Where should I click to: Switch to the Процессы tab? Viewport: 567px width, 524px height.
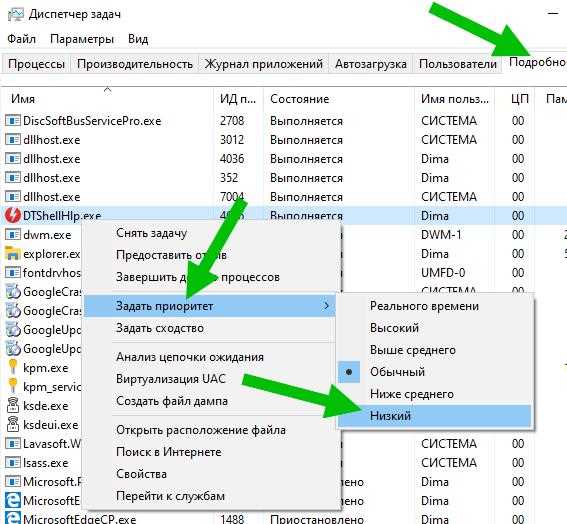coord(36,64)
